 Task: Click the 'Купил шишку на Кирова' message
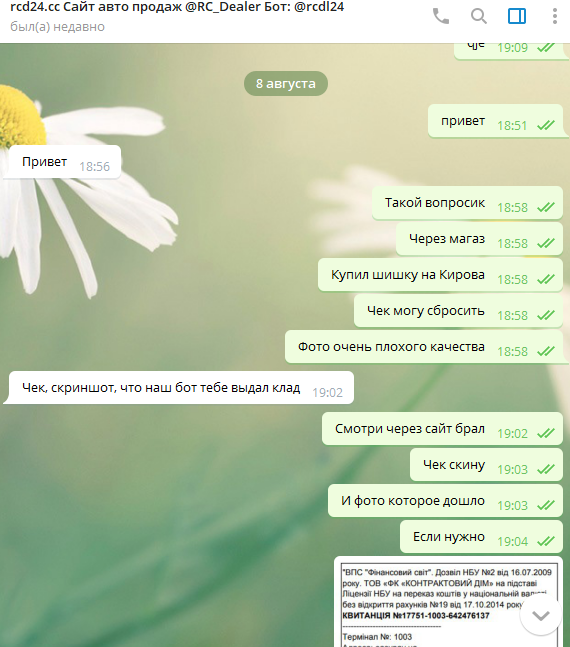point(440,275)
